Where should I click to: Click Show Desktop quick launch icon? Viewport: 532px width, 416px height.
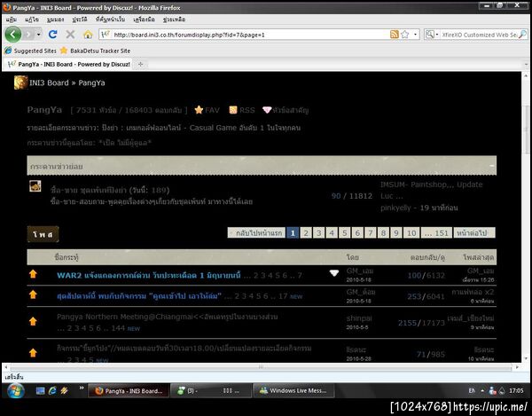[41, 391]
